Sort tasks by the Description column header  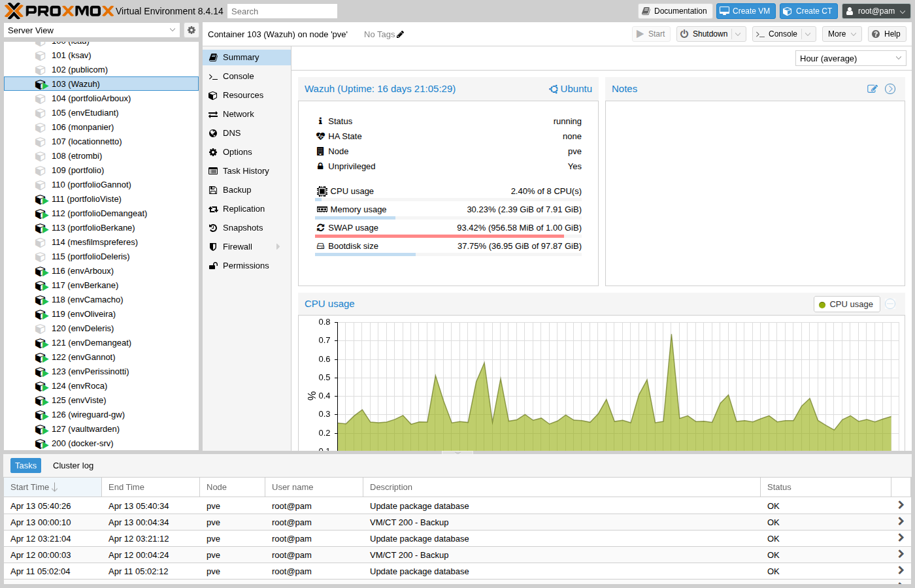tap(561, 487)
